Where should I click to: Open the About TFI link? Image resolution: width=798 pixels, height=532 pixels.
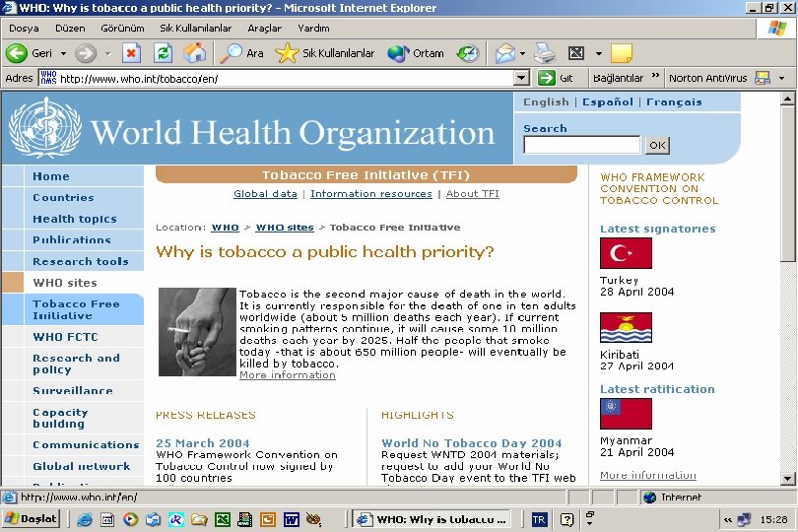coord(472,193)
